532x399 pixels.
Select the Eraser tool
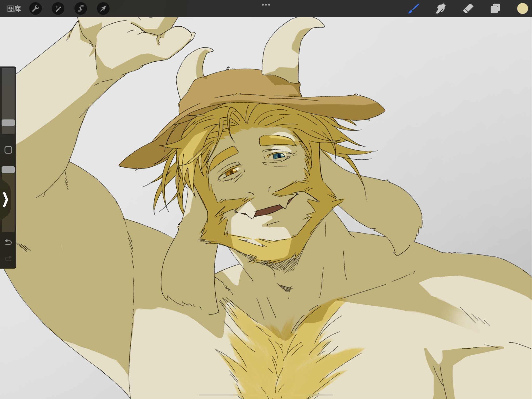click(468, 9)
